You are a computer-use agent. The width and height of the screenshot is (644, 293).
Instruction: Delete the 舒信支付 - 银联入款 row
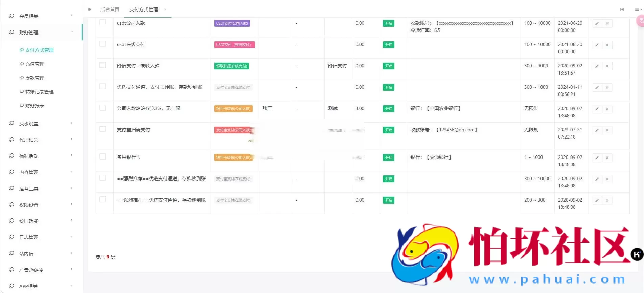(607, 66)
